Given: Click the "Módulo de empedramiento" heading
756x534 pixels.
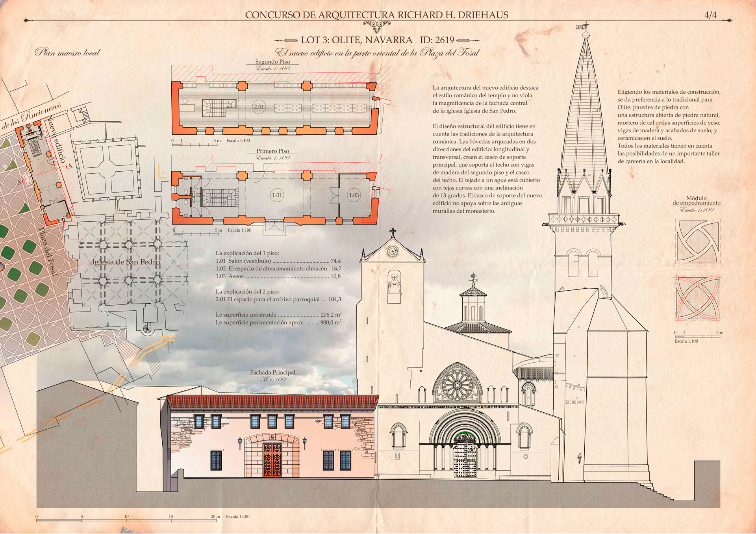Looking at the screenshot, I should click(x=697, y=200).
